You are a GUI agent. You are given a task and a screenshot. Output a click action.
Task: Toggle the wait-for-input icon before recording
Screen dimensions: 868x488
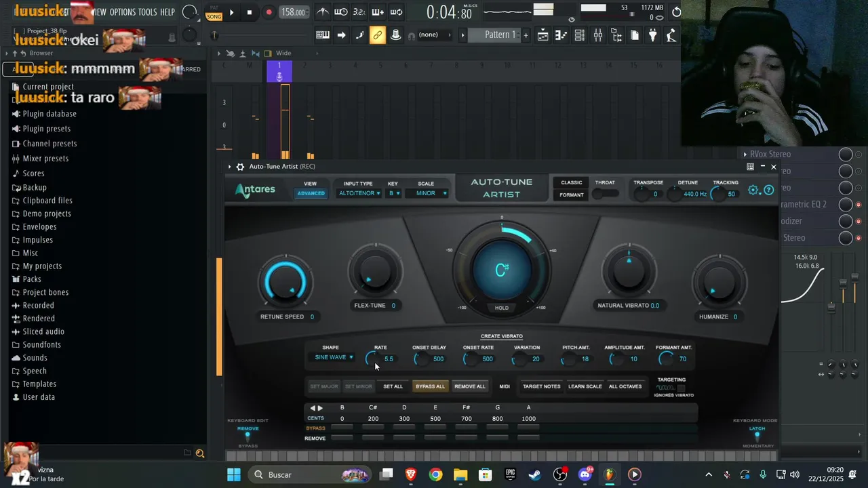point(341,12)
